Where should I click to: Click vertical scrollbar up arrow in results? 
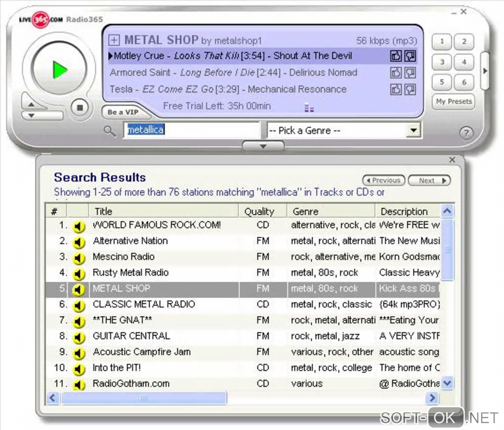pos(447,212)
